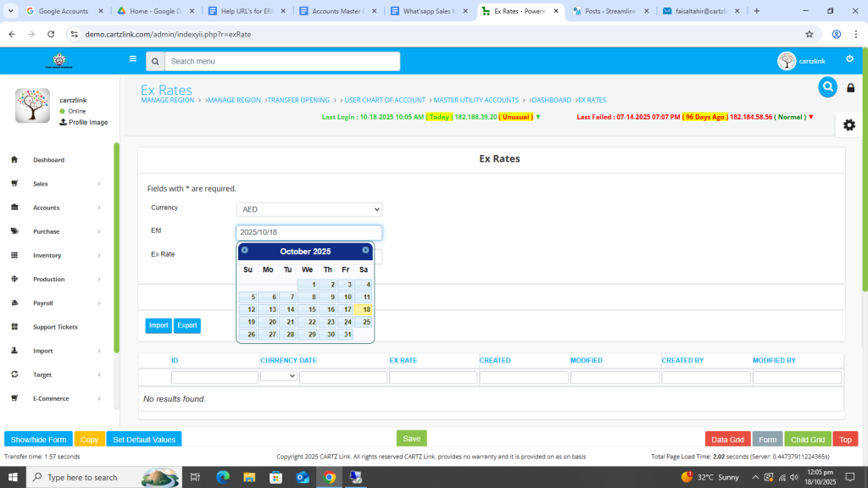The width and height of the screenshot is (868, 488).
Task: Click the padlock lock icon
Action: pyautogui.click(x=850, y=88)
